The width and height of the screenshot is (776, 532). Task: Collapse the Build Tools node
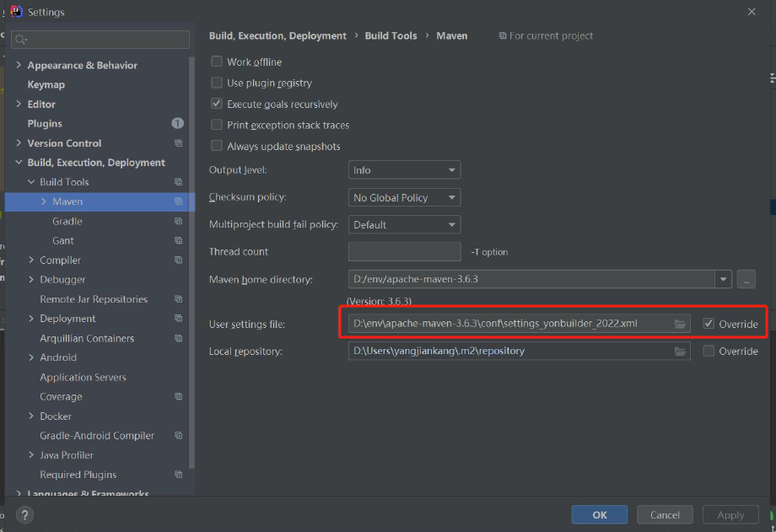click(31, 182)
